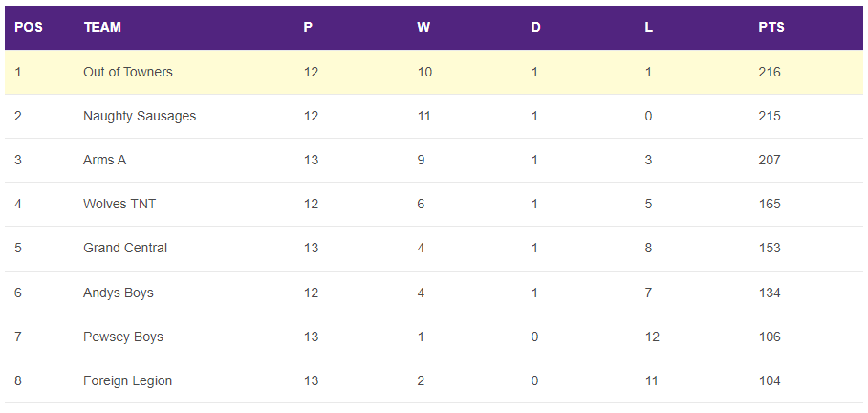
Task: Click the PTS column header
Action: pos(771,27)
